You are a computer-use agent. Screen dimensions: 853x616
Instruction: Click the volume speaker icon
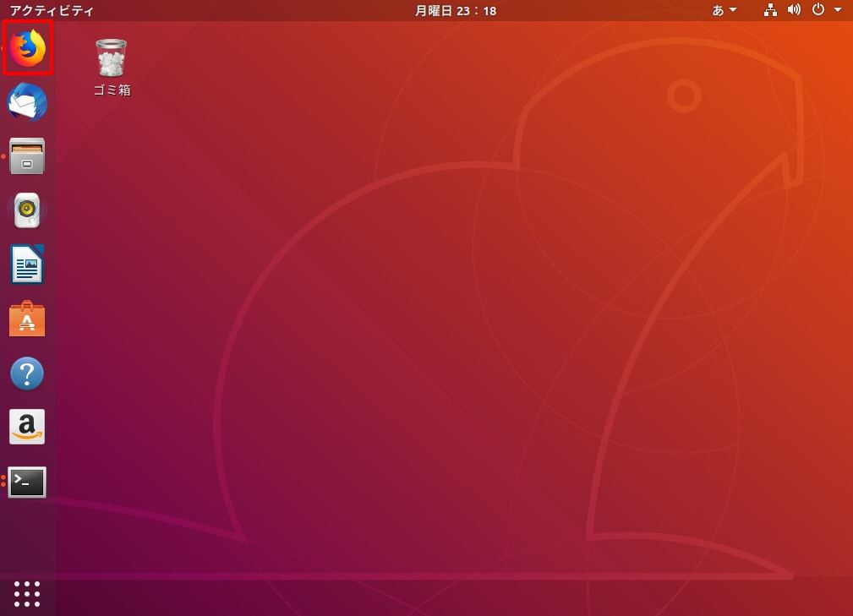795,10
